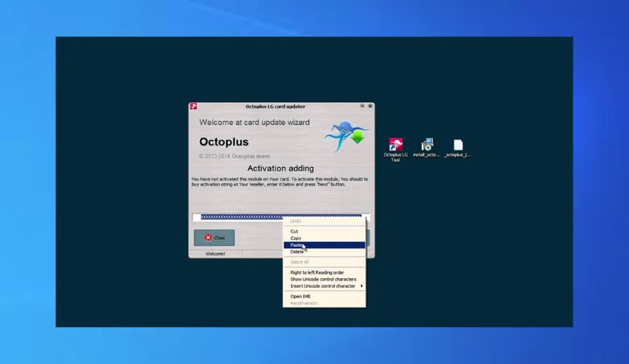
Task: Click the window resize grip corner
Action: (371, 254)
